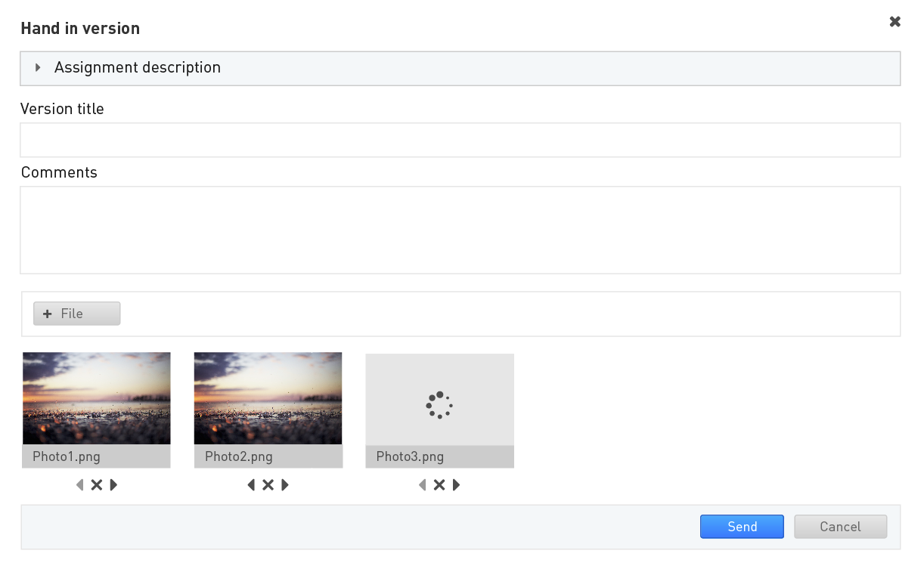Image resolution: width=924 pixels, height=566 pixels.
Task: Close the Hand in version dialog
Action: coord(895,22)
